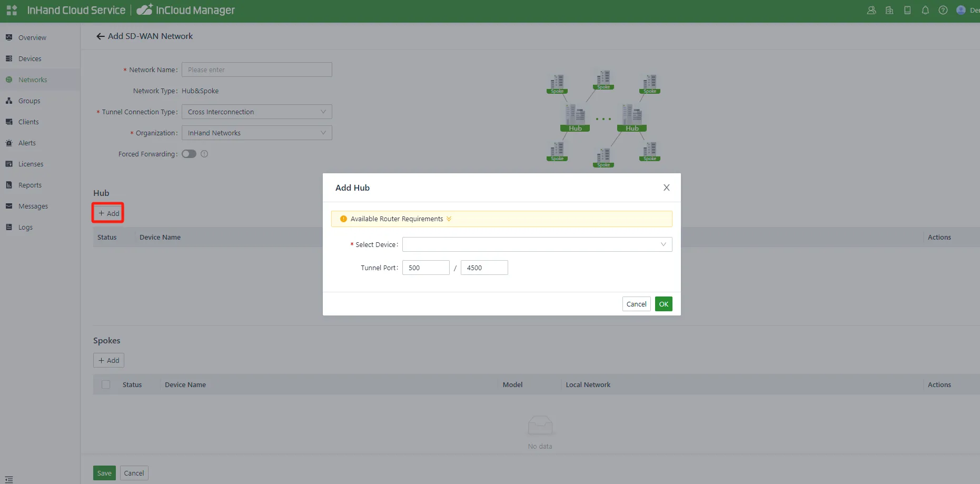
Task: Open the Tunnel Connection Type dropdown
Action: [257, 112]
